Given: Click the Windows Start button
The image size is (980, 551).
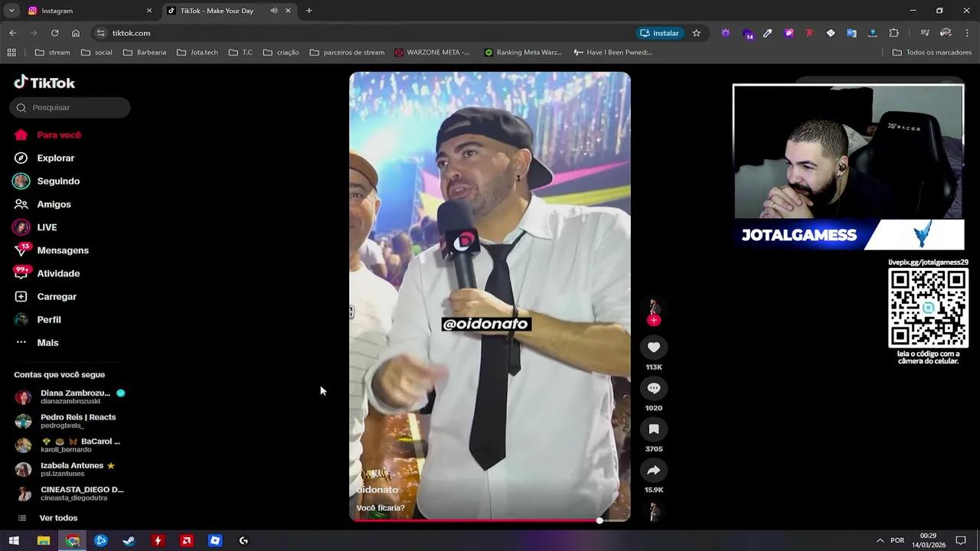Looking at the screenshot, I should coord(13,540).
